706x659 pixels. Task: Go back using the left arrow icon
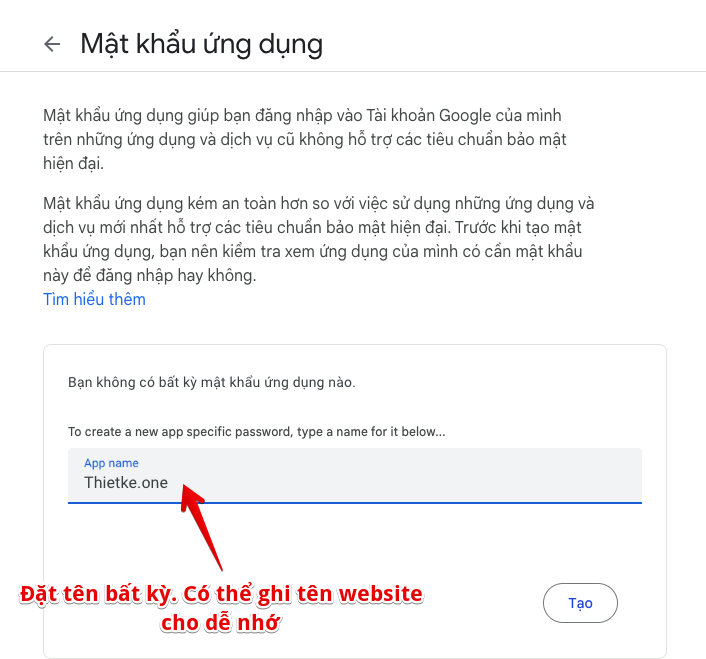pos(52,44)
